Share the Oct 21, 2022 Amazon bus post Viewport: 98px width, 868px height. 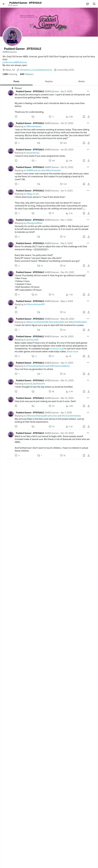[x=89, y=143]
